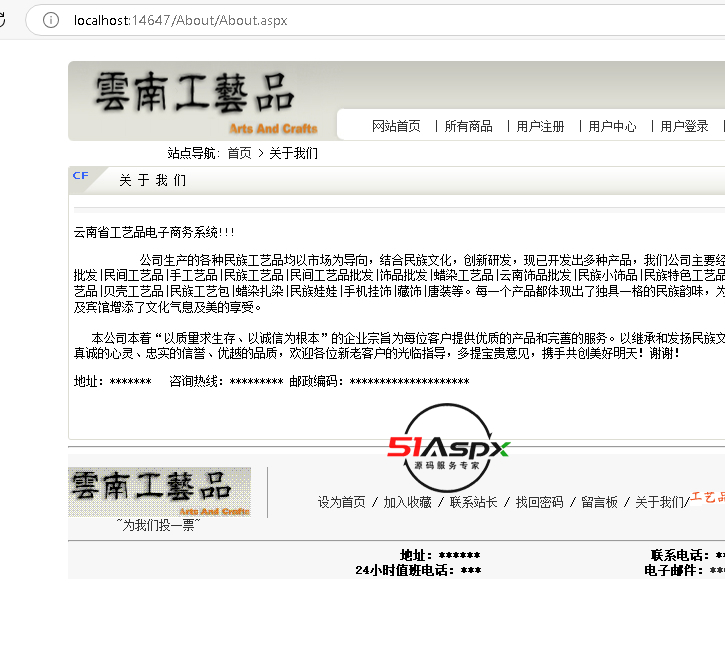Screen dimensions: 725x667
Task: Click the 雲南工藝品 header logo
Action: tap(196, 93)
